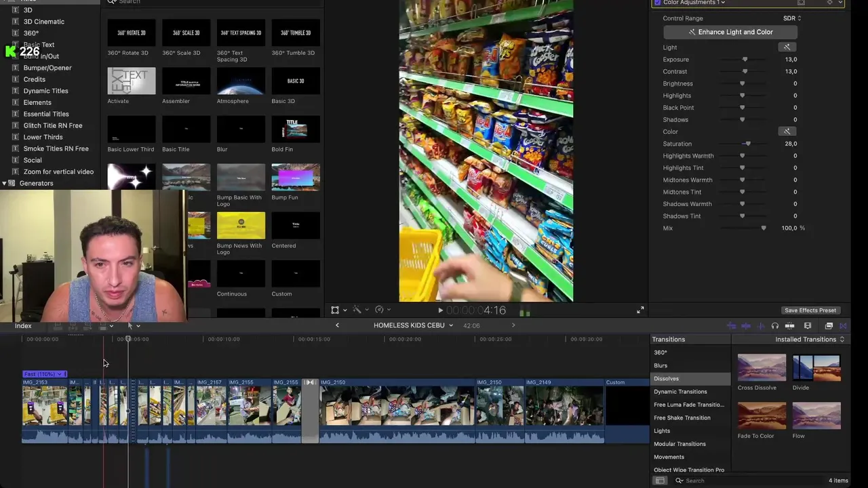The height and width of the screenshot is (488, 868).
Task: Collapse the Generators disclosure triangle
Action: pos(4,184)
